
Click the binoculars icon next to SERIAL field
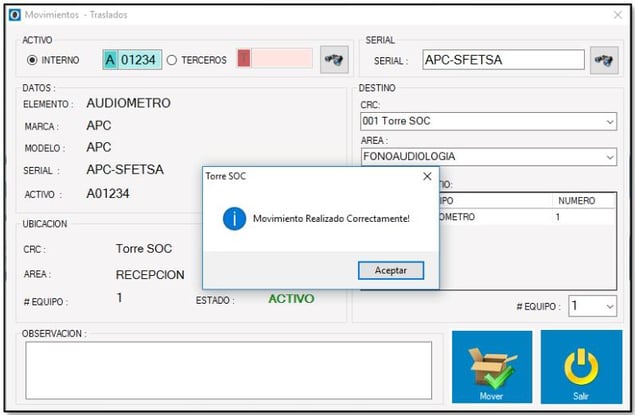click(x=604, y=60)
